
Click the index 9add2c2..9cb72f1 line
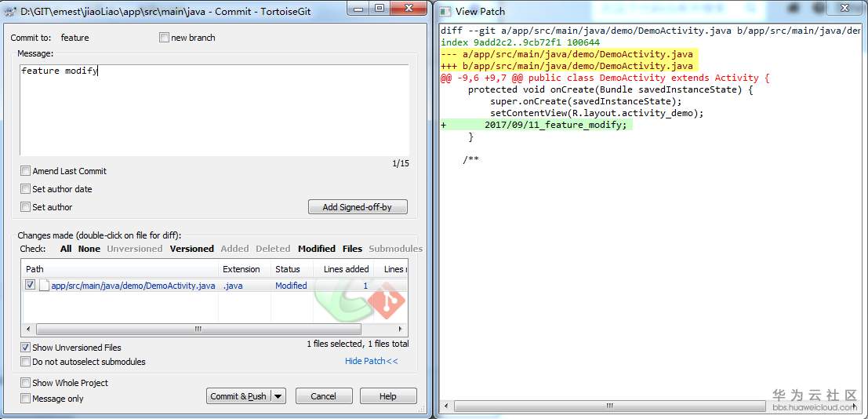tap(521, 42)
